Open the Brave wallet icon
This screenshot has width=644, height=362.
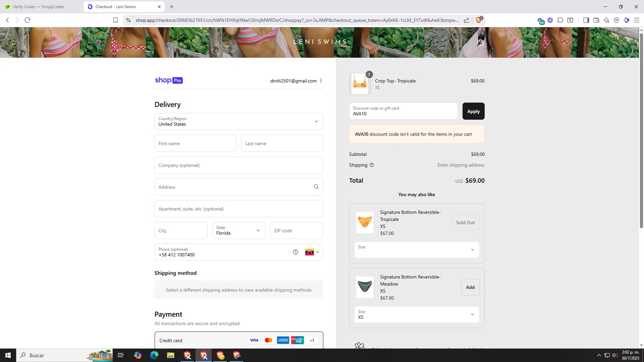(x=596, y=20)
